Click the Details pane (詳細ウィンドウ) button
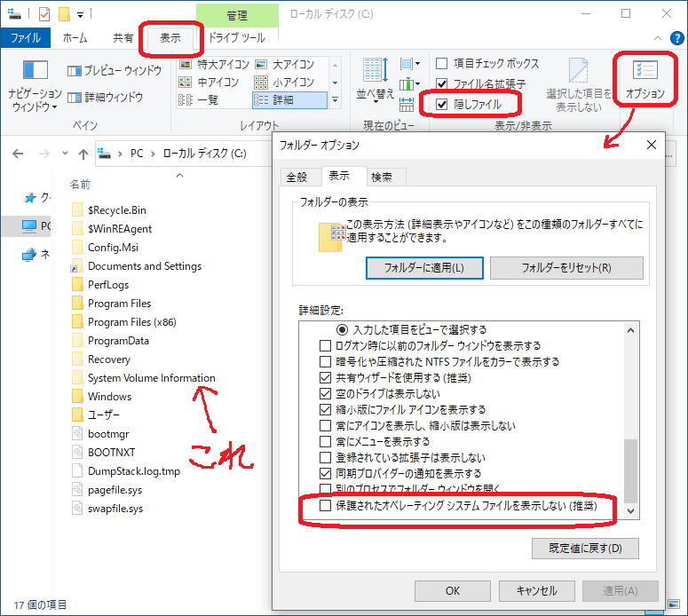 tap(106, 97)
